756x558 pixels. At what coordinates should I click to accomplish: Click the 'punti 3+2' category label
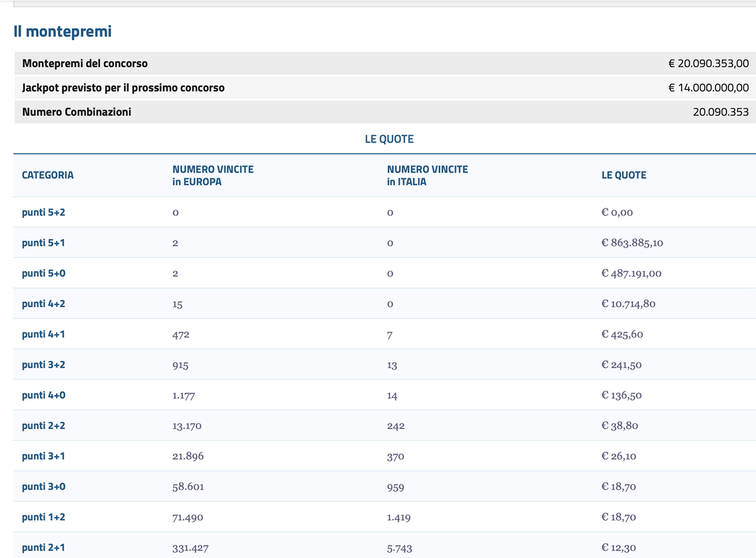click(x=43, y=365)
